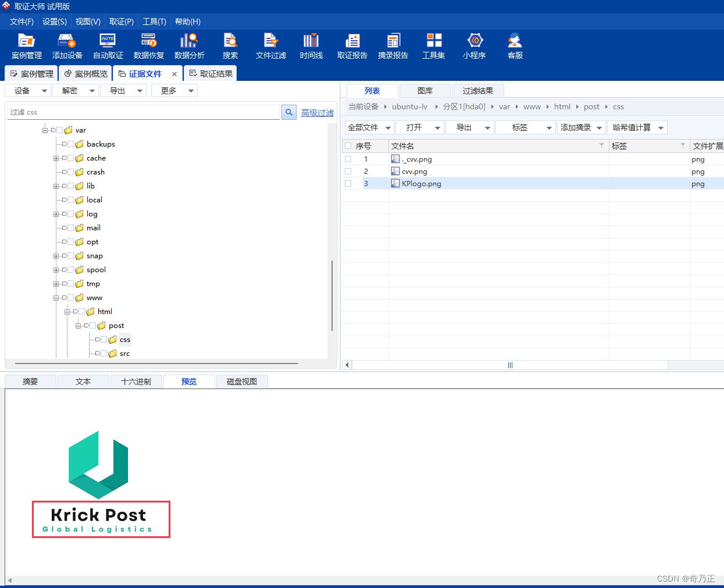Click the file list horizontal scrollbar thumb
This screenshot has height=588, width=724.
(x=510, y=365)
